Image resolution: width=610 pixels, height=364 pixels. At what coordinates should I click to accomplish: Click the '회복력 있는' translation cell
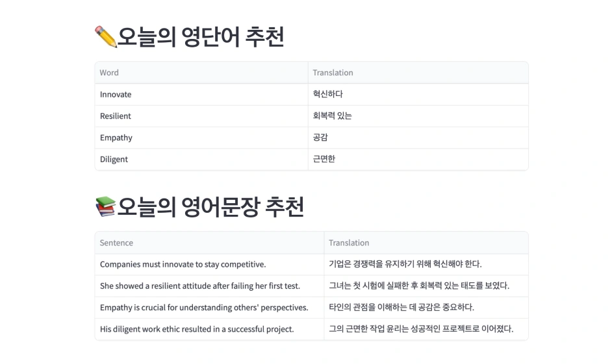click(x=418, y=116)
